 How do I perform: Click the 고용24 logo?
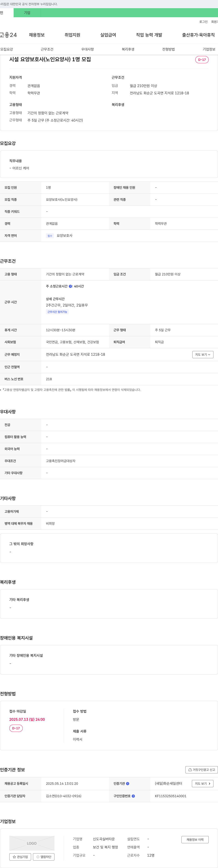coord(8,35)
